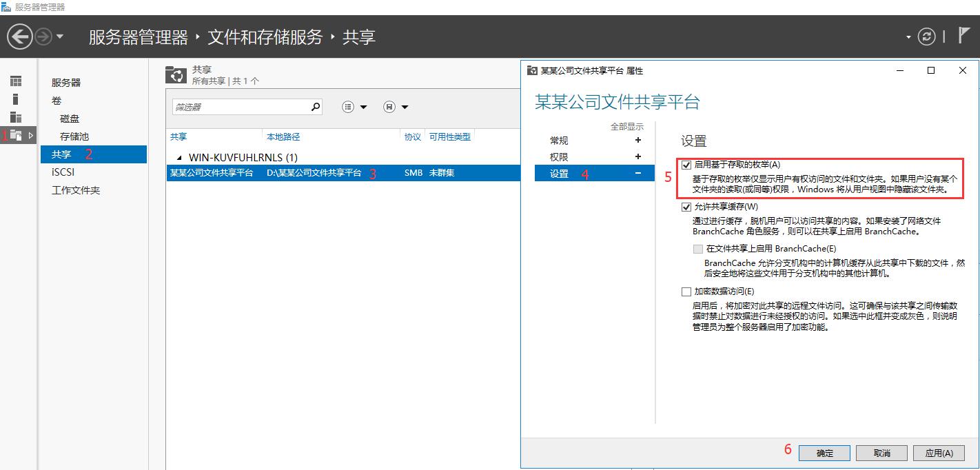Open the File and Storage Services icon
The width and height of the screenshot is (980, 470).
[15, 136]
